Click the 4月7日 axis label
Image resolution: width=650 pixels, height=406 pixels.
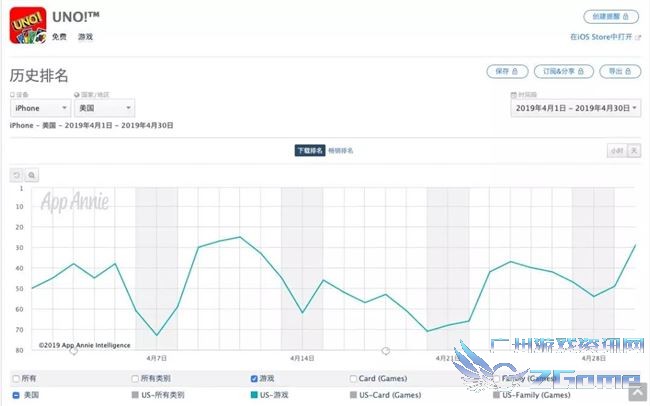(x=157, y=358)
